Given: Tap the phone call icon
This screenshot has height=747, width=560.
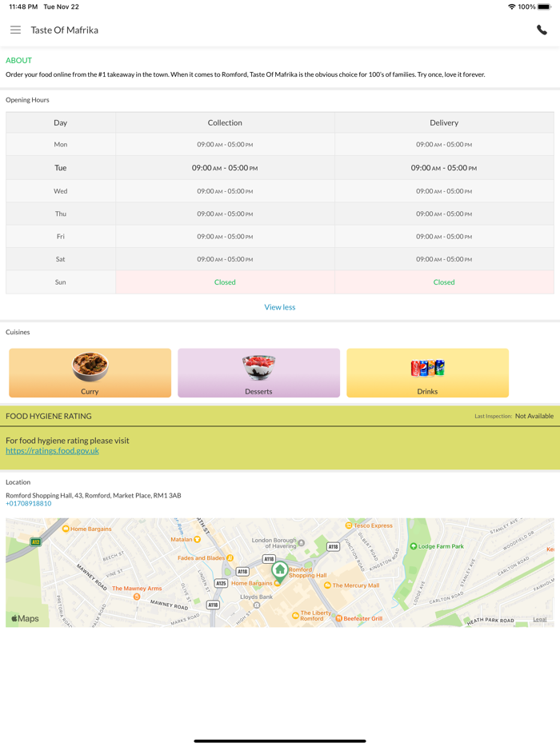Looking at the screenshot, I should pyautogui.click(x=542, y=30).
